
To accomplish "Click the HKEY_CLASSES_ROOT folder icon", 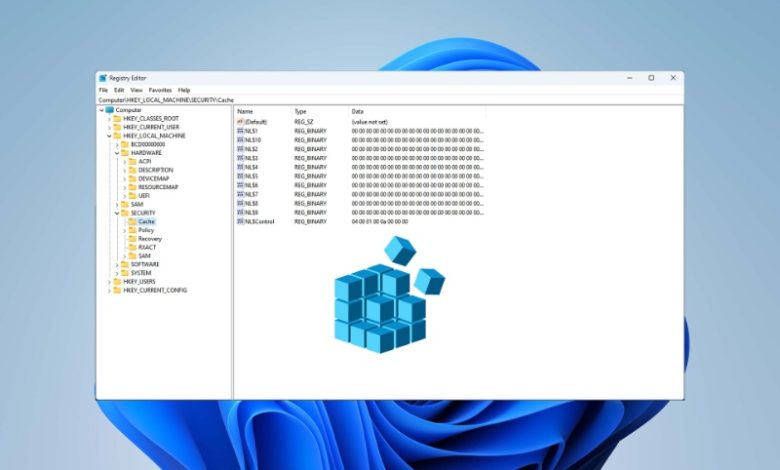I will click(x=117, y=118).
